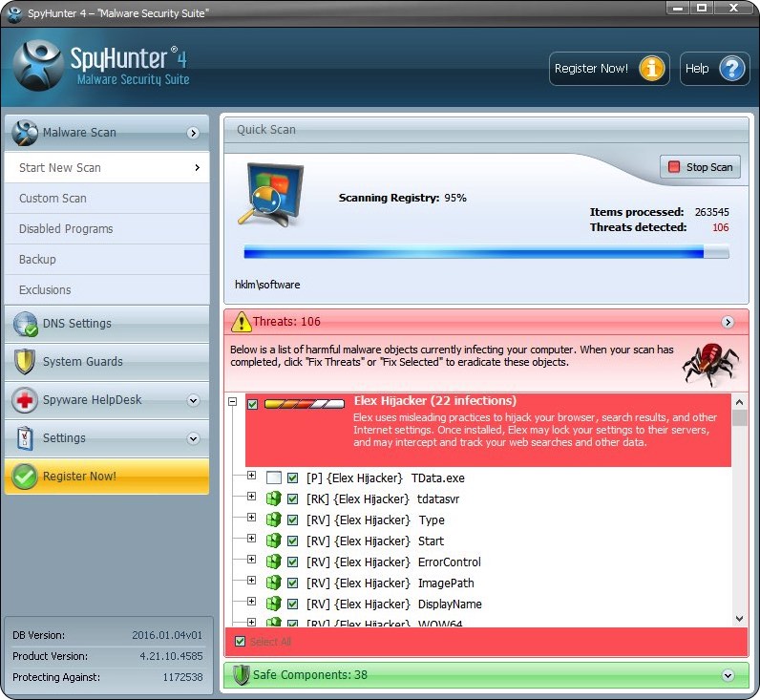This screenshot has width=760, height=700.
Task: Click the yellow Register Now! sidebar button
Action: pyautogui.click(x=106, y=477)
